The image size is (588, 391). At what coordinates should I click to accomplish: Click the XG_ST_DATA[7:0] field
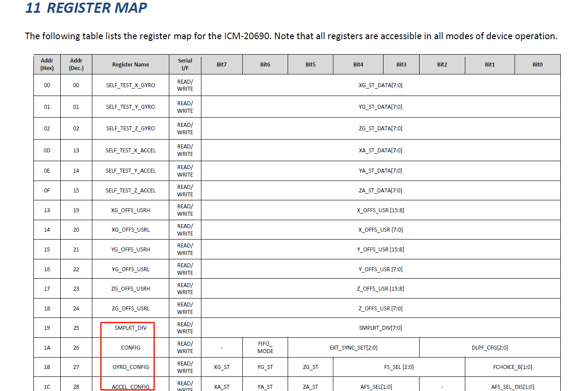(380, 85)
